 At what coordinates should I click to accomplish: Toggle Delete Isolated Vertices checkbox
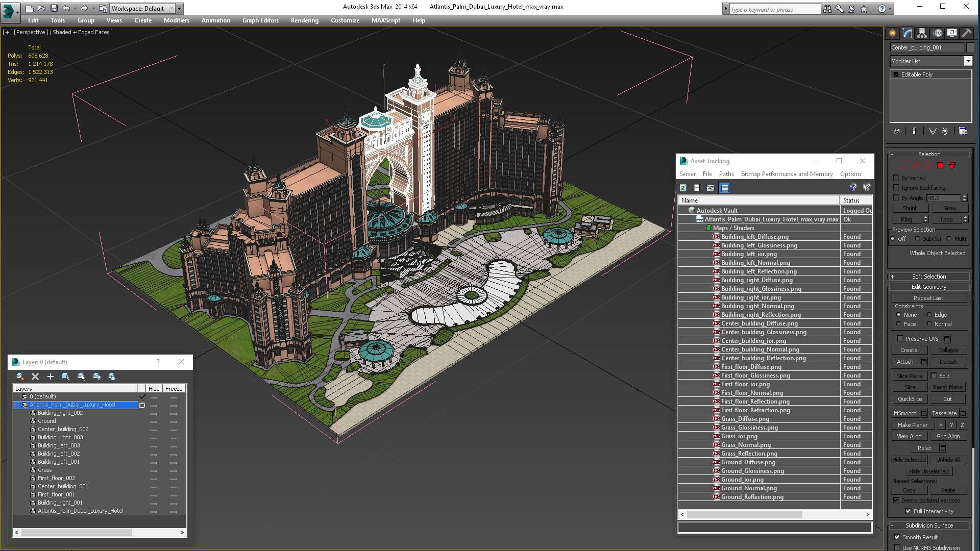pyautogui.click(x=896, y=500)
